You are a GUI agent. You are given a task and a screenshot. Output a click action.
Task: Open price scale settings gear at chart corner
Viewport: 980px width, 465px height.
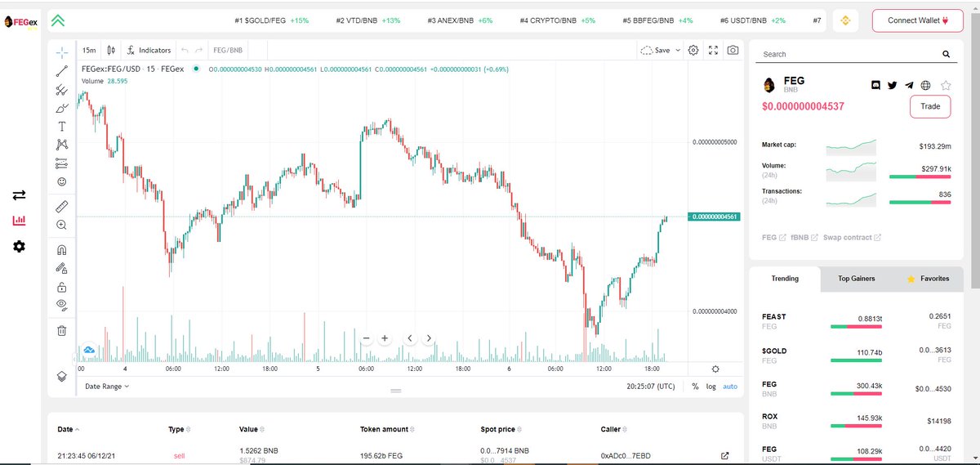715,369
